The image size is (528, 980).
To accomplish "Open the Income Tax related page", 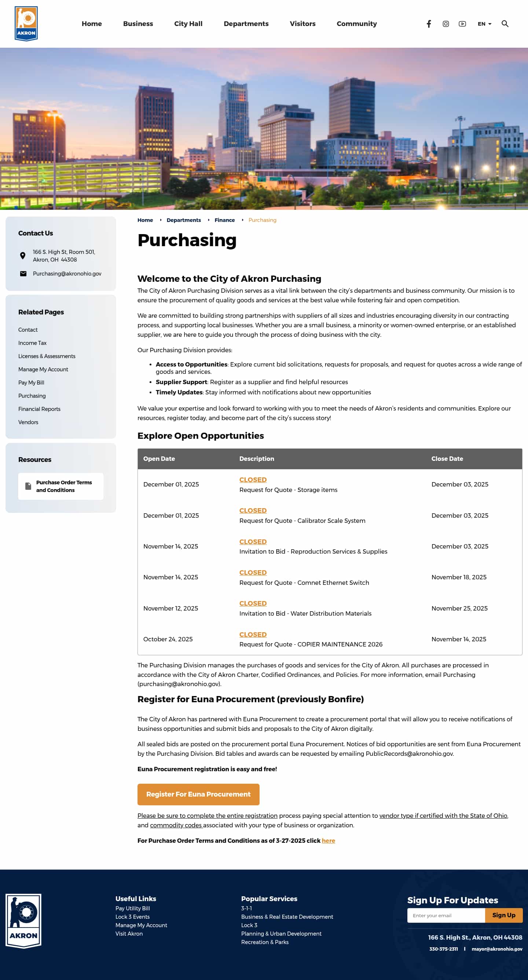I will tap(32, 343).
